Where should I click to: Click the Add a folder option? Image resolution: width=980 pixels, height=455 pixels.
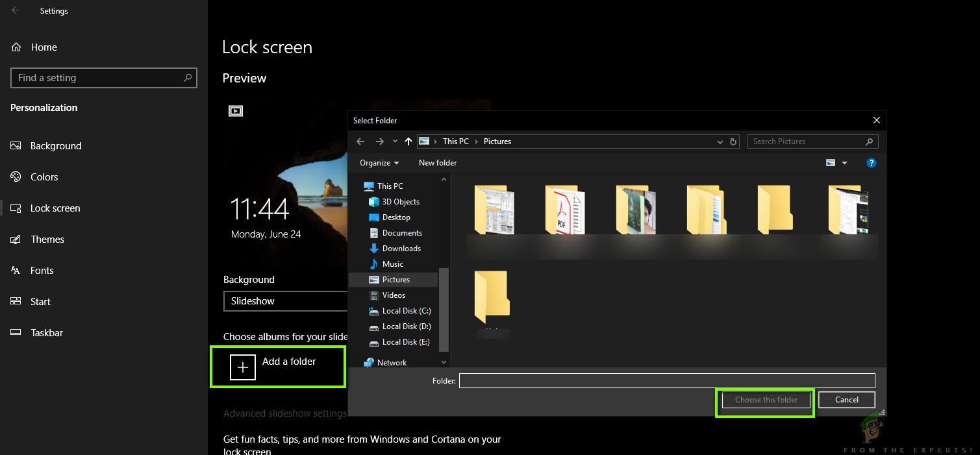click(x=278, y=366)
